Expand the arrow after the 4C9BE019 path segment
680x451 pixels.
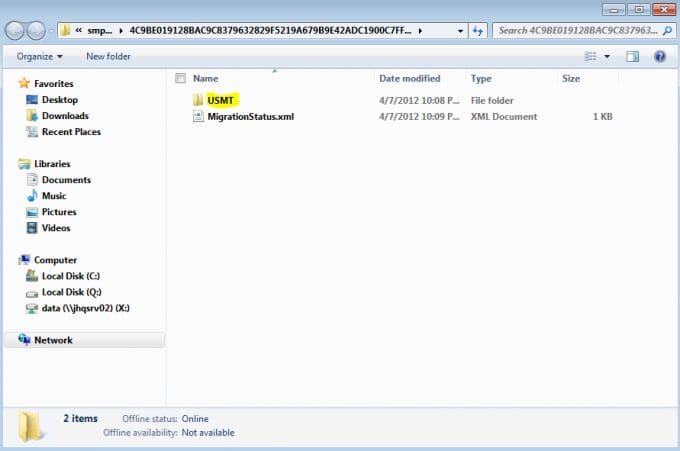point(420,31)
